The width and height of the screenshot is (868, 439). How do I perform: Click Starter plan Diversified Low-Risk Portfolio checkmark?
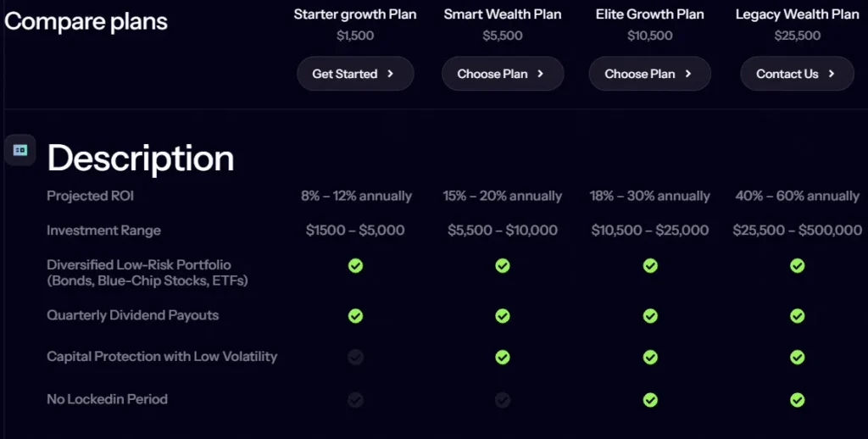tap(356, 265)
